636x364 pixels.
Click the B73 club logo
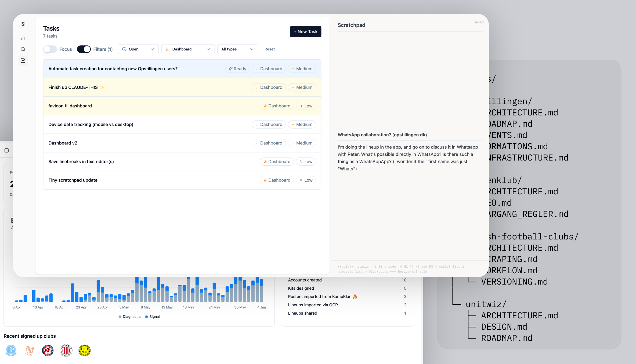(x=11, y=350)
